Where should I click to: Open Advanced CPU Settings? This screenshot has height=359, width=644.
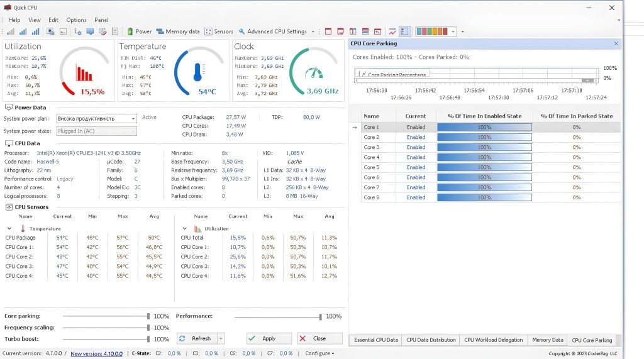tap(273, 31)
